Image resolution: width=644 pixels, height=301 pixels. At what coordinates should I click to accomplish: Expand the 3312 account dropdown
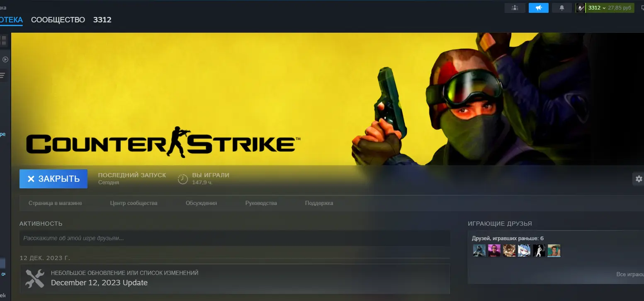[597, 8]
